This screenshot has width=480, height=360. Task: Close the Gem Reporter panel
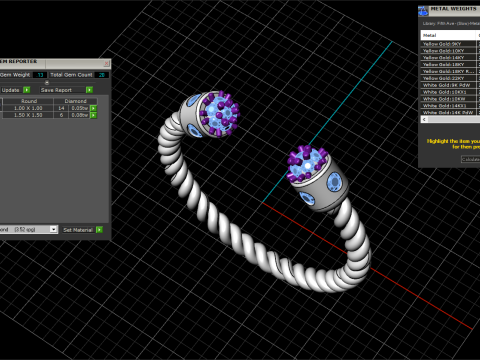[x=107, y=63]
